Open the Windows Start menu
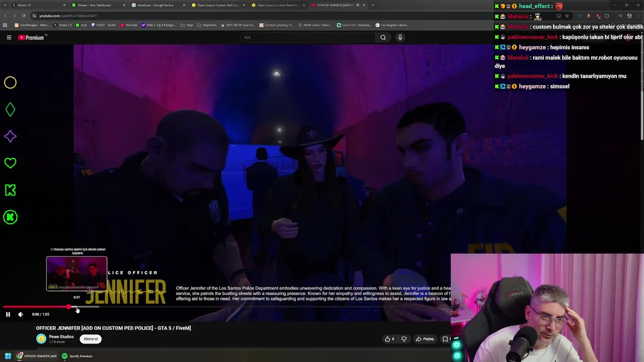This screenshot has height=362, width=644. tap(8, 356)
